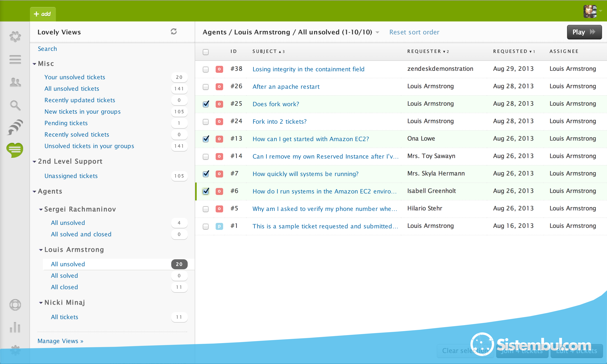
Task: Toggle the select-all tickets checkbox
Action: [206, 52]
